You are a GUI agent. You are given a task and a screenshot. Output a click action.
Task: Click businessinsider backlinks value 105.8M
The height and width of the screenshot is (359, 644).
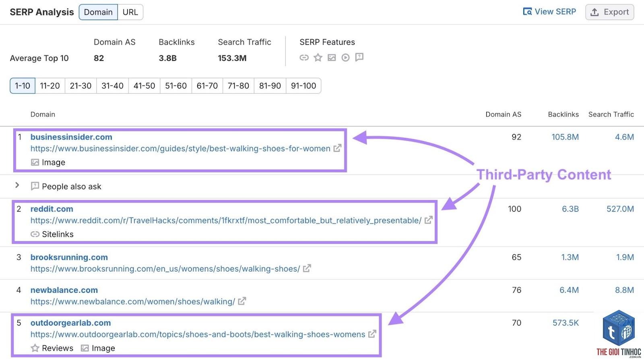pyautogui.click(x=565, y=137)
